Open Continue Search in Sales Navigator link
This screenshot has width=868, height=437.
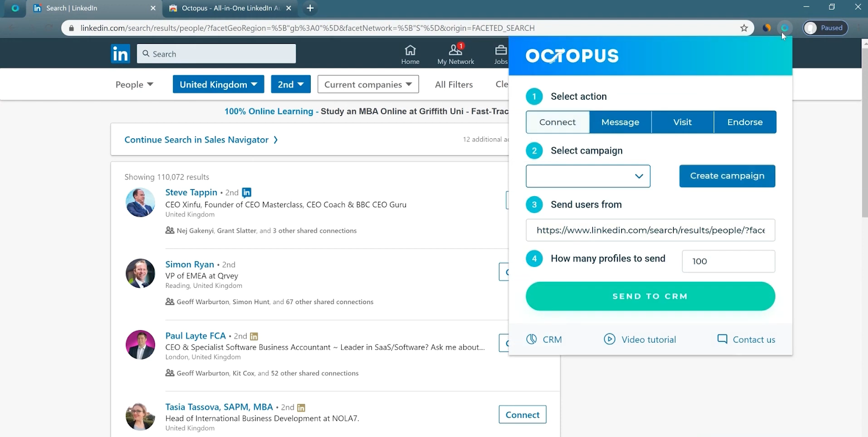[201, 140]
